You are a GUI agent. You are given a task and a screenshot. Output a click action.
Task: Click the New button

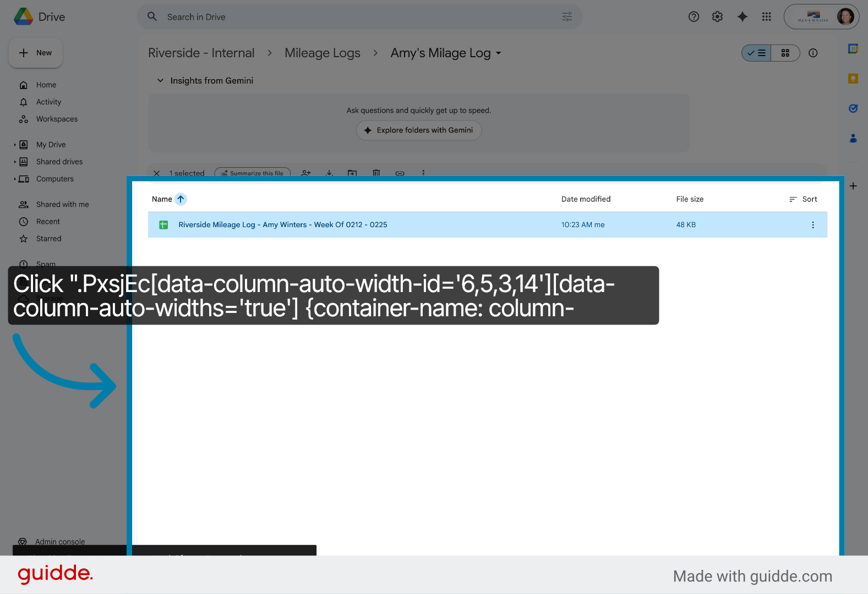click(36, 53)
